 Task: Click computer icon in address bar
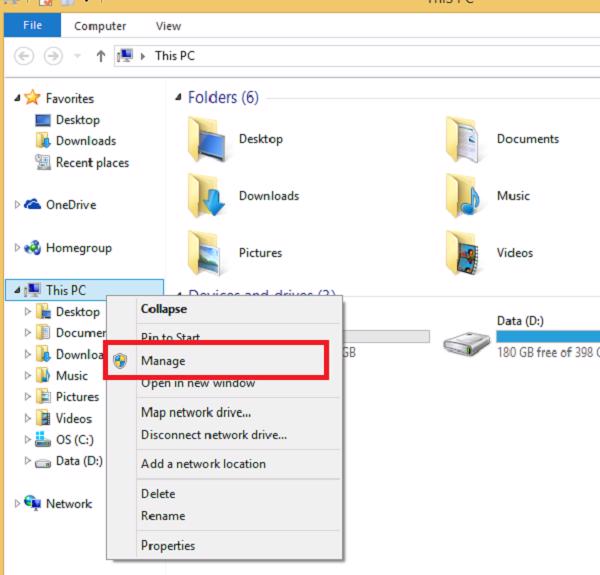click(x=125, y=56)
